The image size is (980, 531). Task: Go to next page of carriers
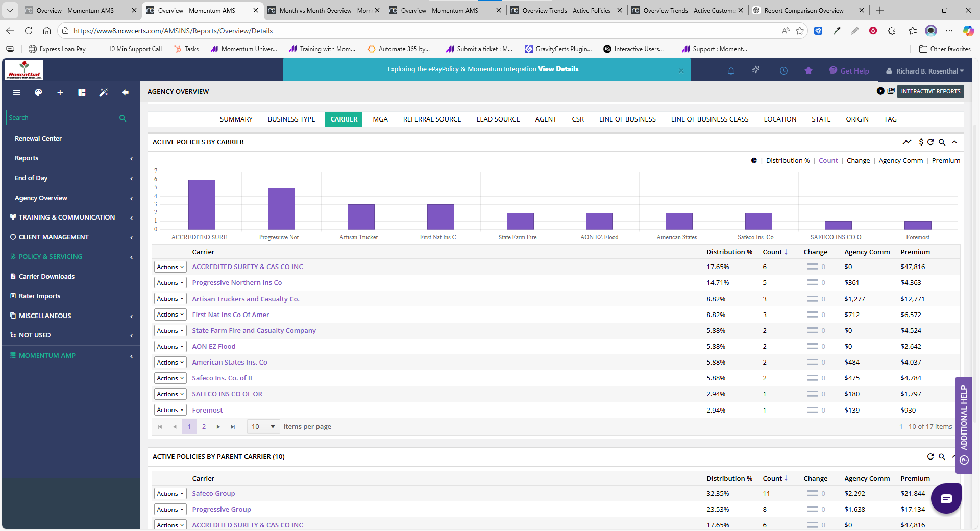tap(218, 427)
